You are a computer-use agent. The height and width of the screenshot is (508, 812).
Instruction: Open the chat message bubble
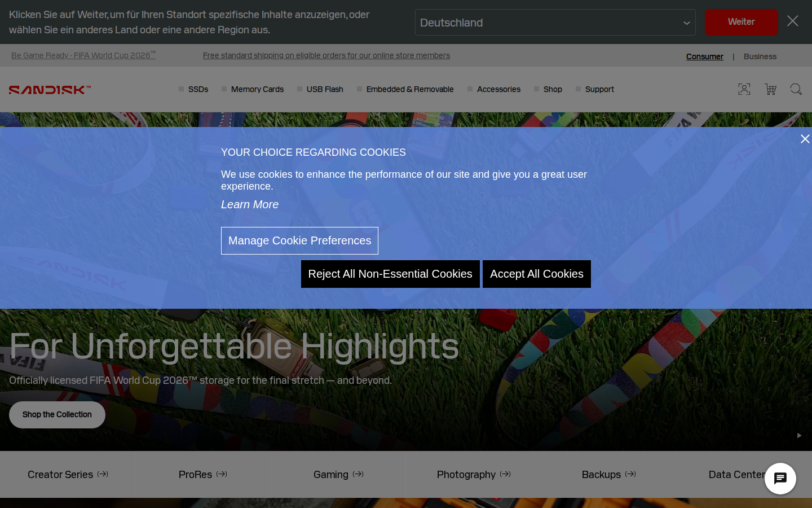click(x=780, y=479)
